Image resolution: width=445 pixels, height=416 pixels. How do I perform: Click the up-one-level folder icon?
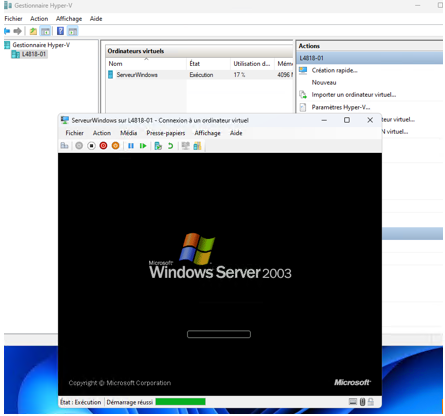pyautogui.click(x=33, y=31)
